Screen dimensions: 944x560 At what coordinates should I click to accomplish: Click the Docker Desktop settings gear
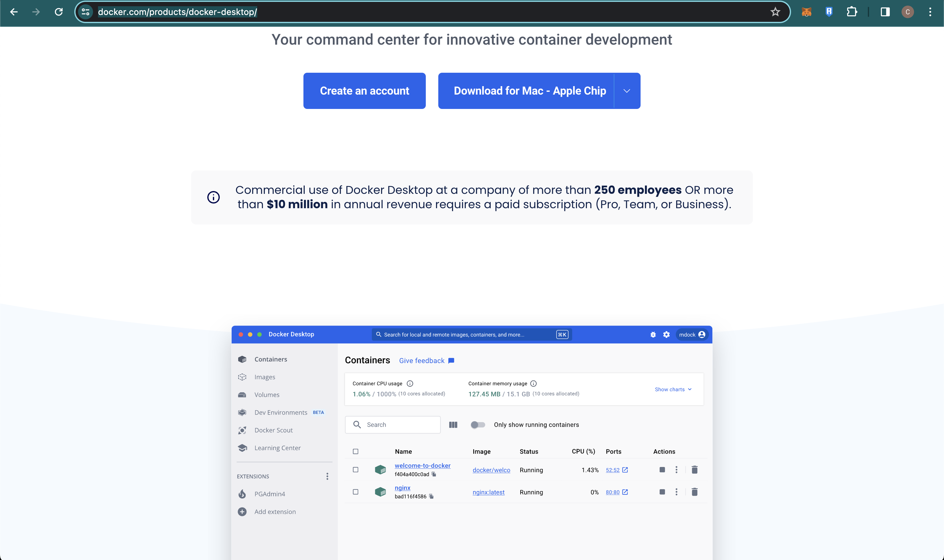666,335
